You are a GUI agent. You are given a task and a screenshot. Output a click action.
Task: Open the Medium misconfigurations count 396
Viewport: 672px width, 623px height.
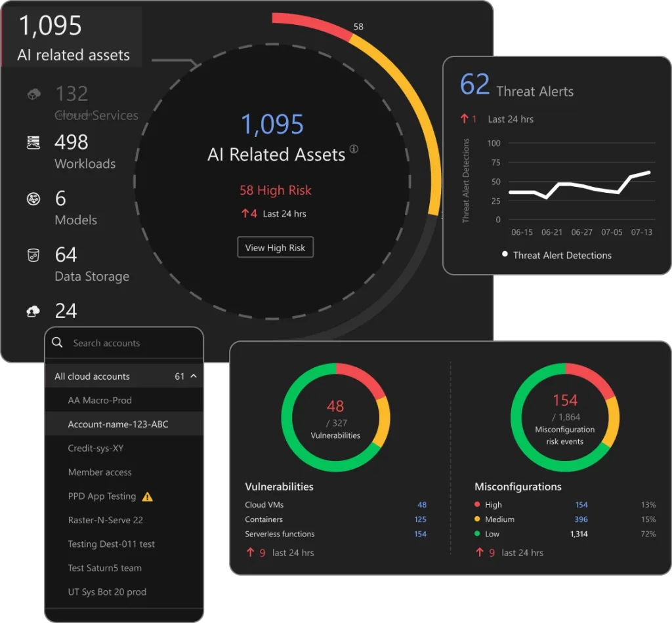click(x=581, y=519)
